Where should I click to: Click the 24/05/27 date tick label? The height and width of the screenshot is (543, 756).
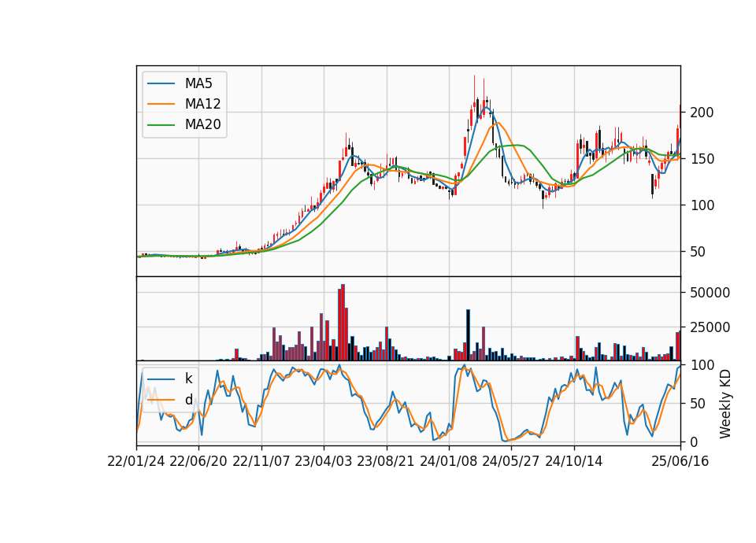[x=510, y=461]
